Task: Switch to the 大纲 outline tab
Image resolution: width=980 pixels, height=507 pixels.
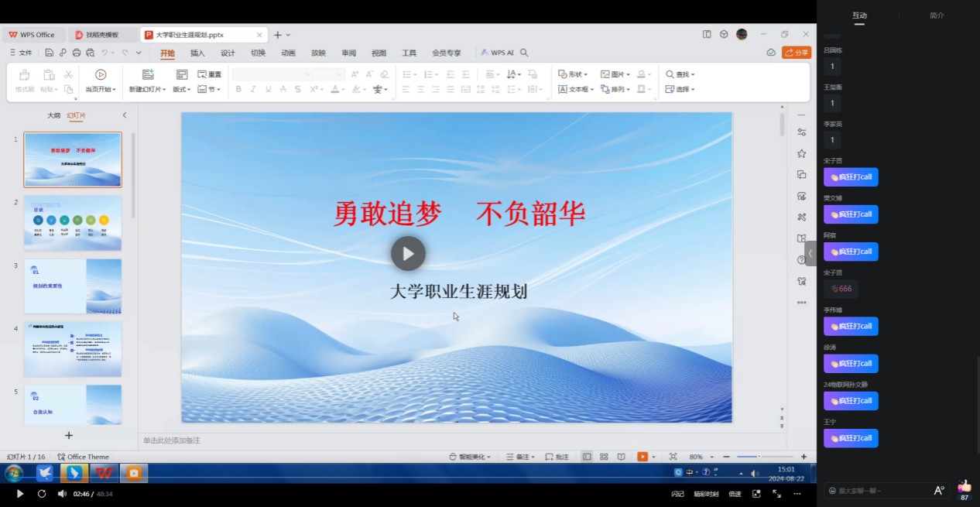Action: (x=53, y=115)
